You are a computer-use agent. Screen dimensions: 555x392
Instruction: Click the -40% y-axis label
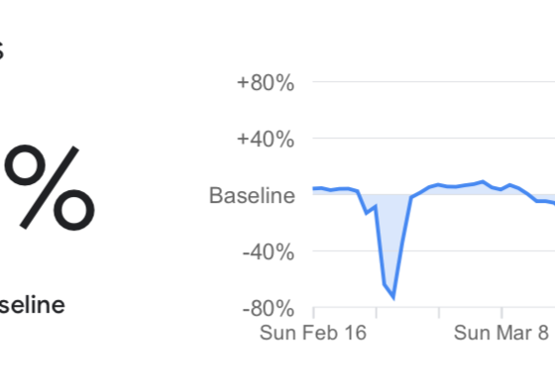[x=269, y=252]
